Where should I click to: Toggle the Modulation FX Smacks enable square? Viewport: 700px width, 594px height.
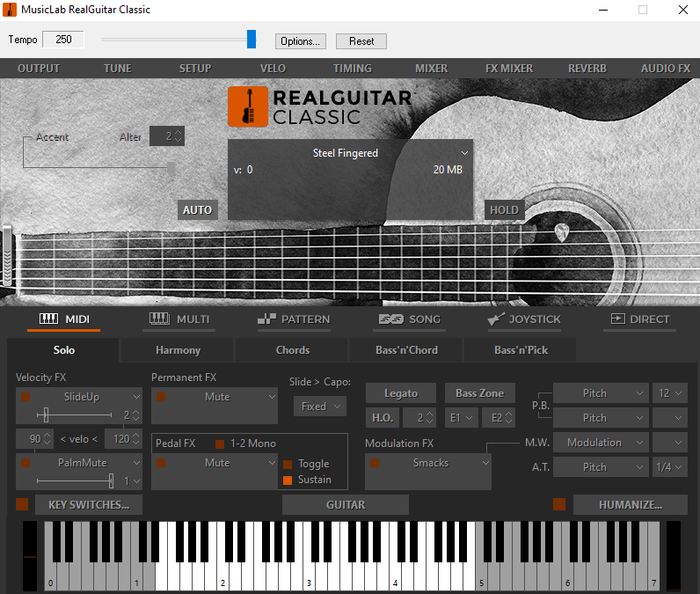pyautogui.click(x=375, y=463)
